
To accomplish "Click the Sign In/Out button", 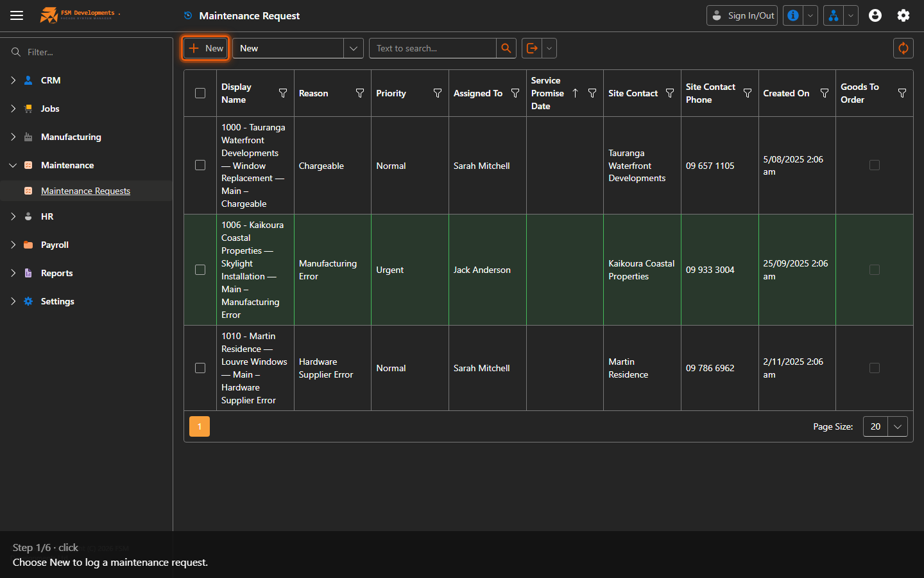I will [742, 15].
